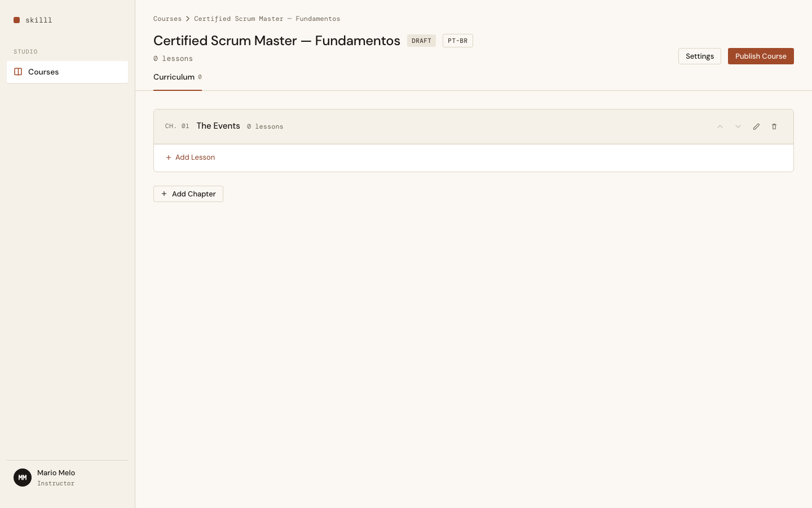The image size is (812, 508).
Task: Add a new chapter
Action: click(x=188, y=194)
